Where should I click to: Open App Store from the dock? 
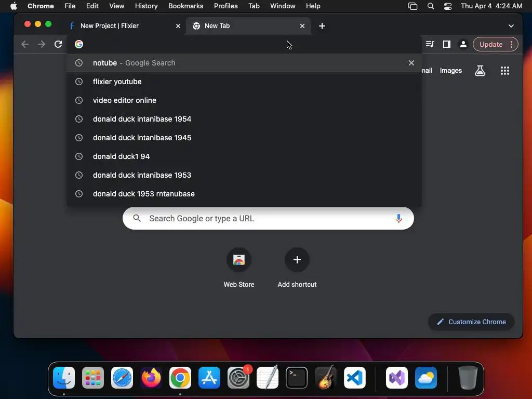[209, 378]
